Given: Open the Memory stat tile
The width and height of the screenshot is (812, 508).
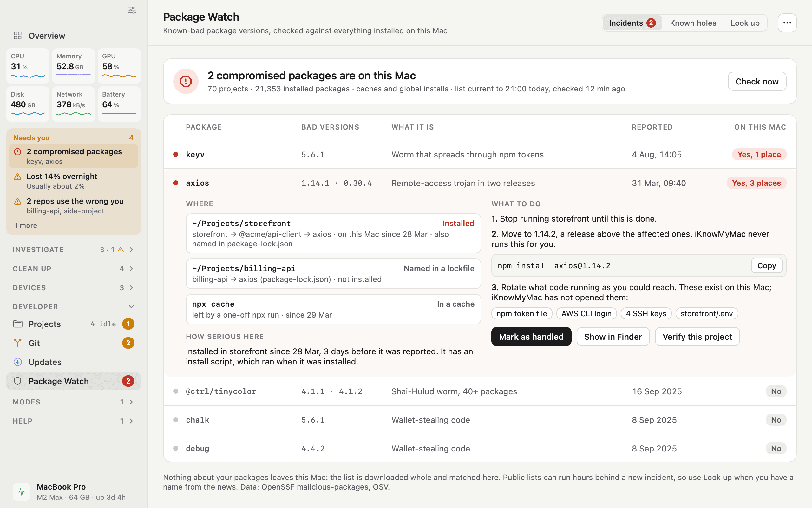Looking at the screenshot, I should 74,66.
